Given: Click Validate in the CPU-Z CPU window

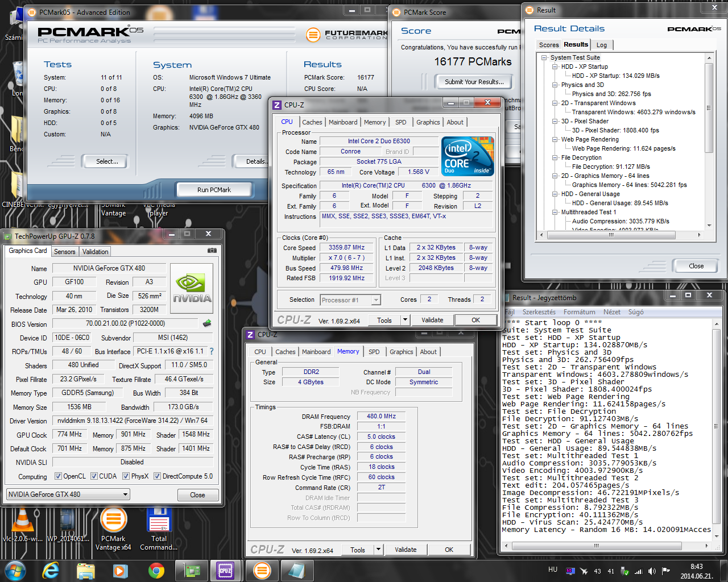Looking at the screenshot, I should pyautogui.click(x=432, y=320).
